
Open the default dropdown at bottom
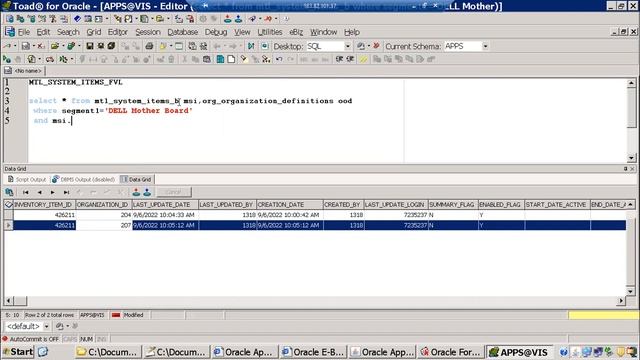click(x=46, y=327)
